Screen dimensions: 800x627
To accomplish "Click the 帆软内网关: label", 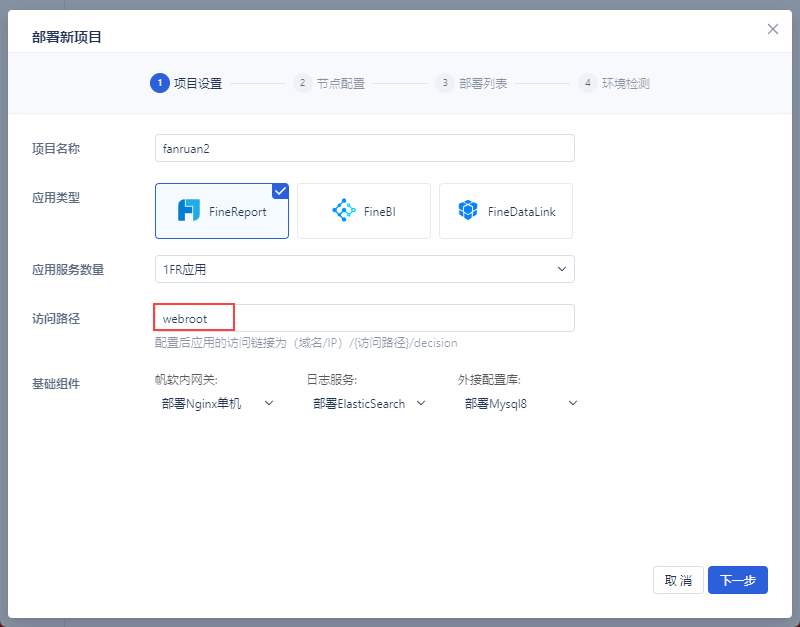I will point(186,380).
